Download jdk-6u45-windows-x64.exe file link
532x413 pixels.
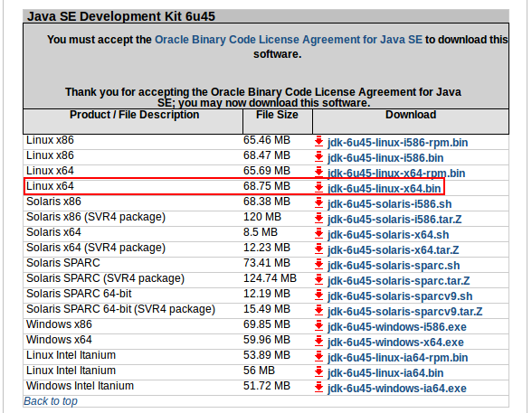click(x=395, y=343)
